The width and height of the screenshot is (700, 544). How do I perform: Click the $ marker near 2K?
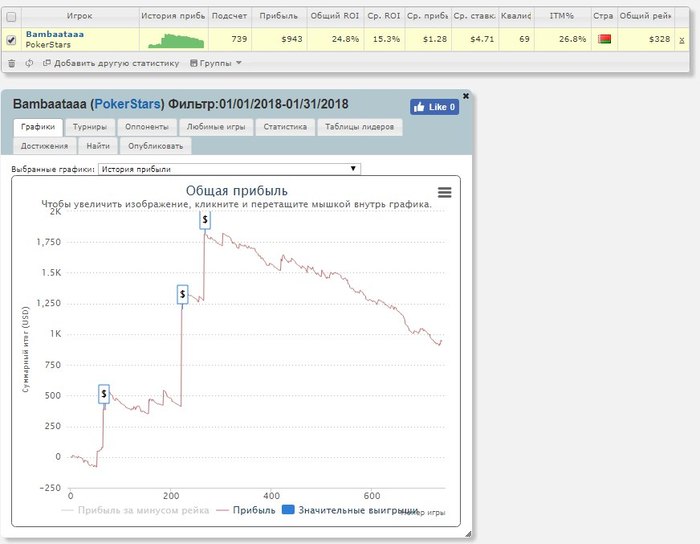click(x=204, y=220)
